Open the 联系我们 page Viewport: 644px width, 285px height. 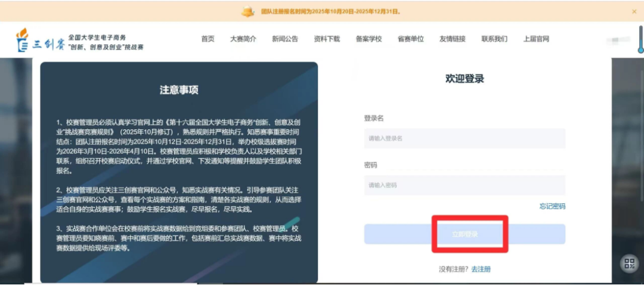pyautogui.click(x=494, y=39)
